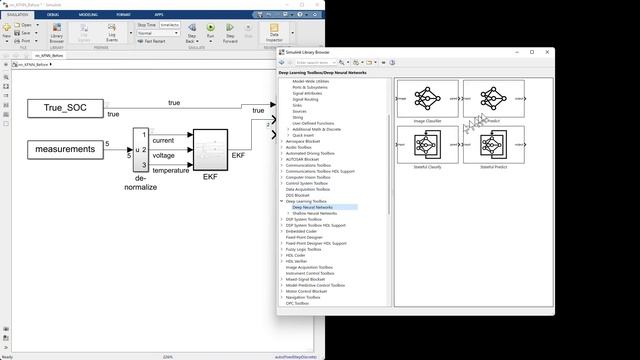This screenshot has height=360, width=640.
Task: Expand the Prepare gallery dropdown arrow
Action: tap(131, 33)
